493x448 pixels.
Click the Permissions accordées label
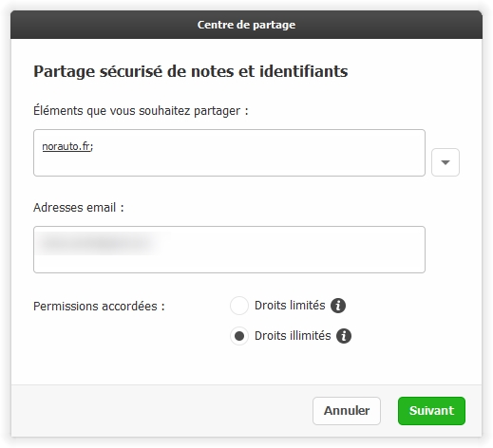[99, 307]
